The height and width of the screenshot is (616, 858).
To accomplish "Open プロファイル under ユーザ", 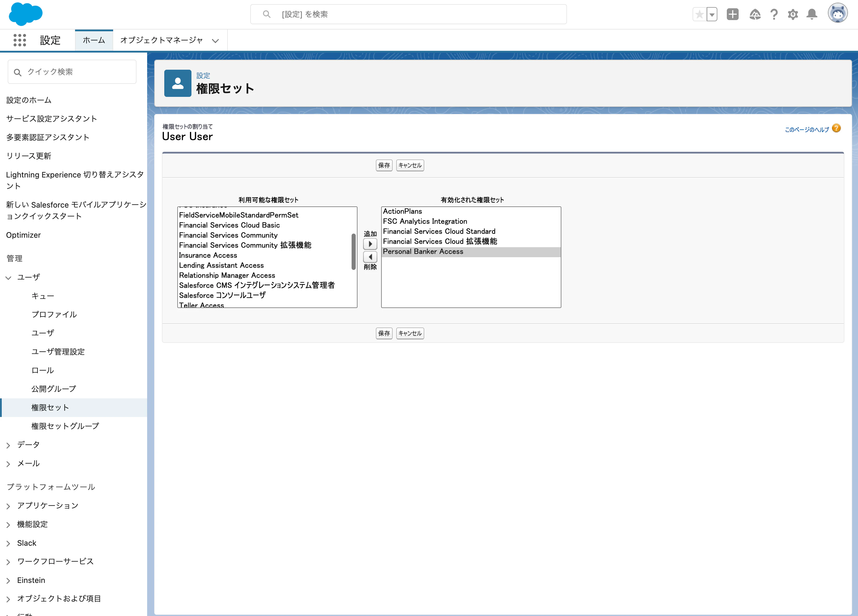I will 54,314.
